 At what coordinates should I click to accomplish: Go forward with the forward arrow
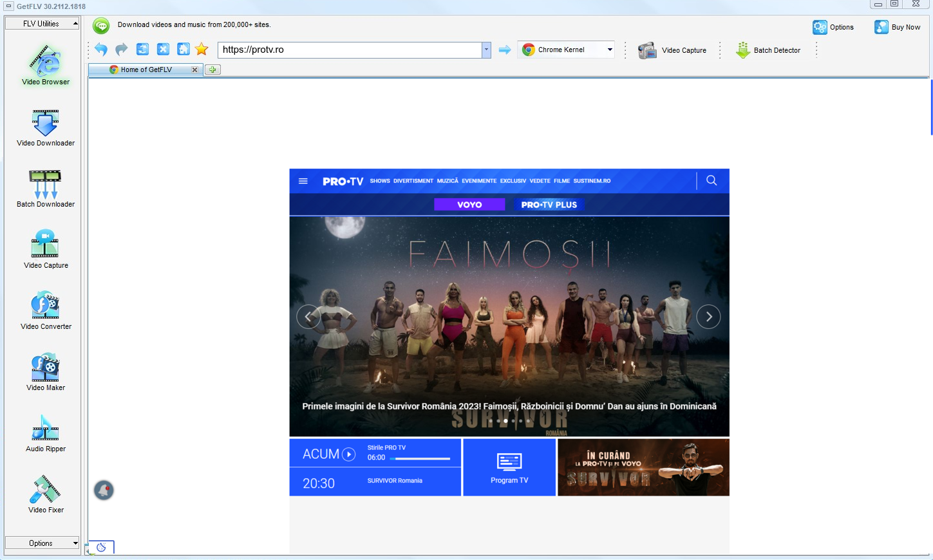(122, 50)
